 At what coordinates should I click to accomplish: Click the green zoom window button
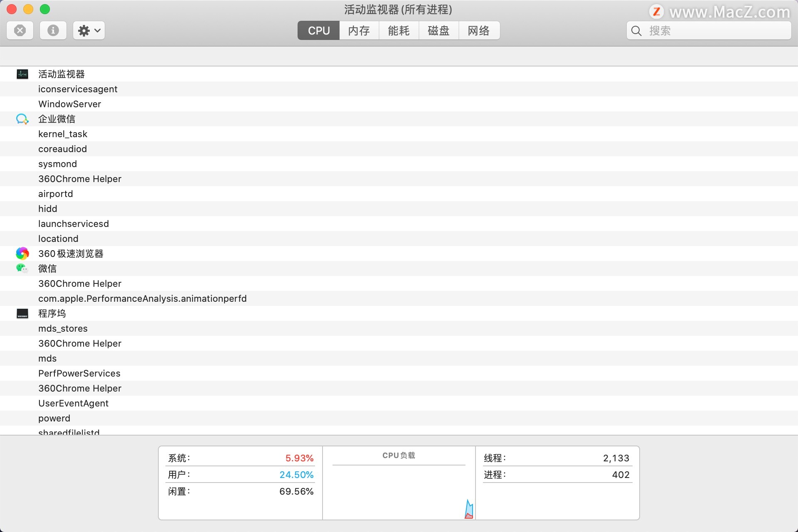(x=45, y=9)
